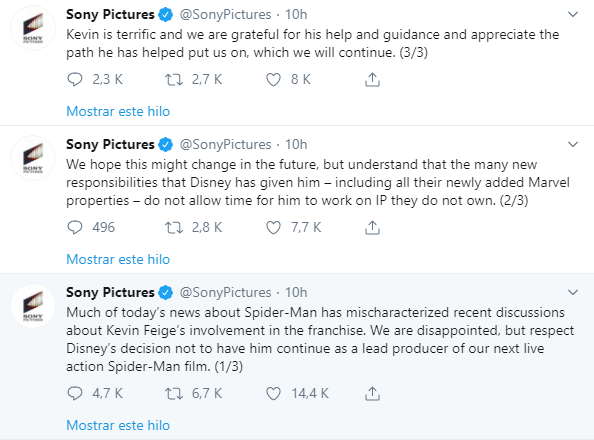The width and height of the screenshot is (594, 440).
Task: Click 'Mostrar este hilo' under the (2/3) tweet
Action: pyautogui.click(x=118, y=259)
